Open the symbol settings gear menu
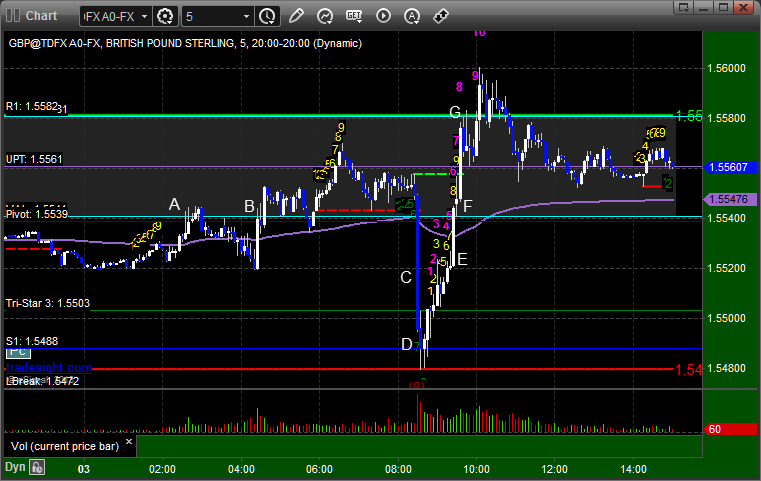 (x=165, y=17)
